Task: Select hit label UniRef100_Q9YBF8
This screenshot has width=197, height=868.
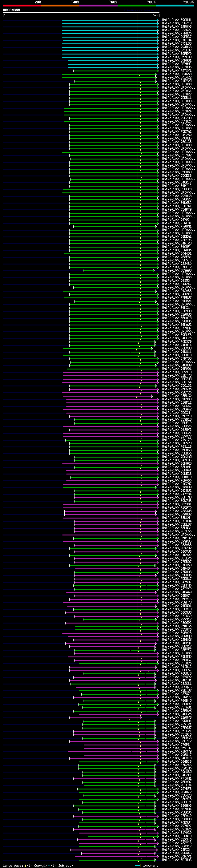Action: coord(176,789)
